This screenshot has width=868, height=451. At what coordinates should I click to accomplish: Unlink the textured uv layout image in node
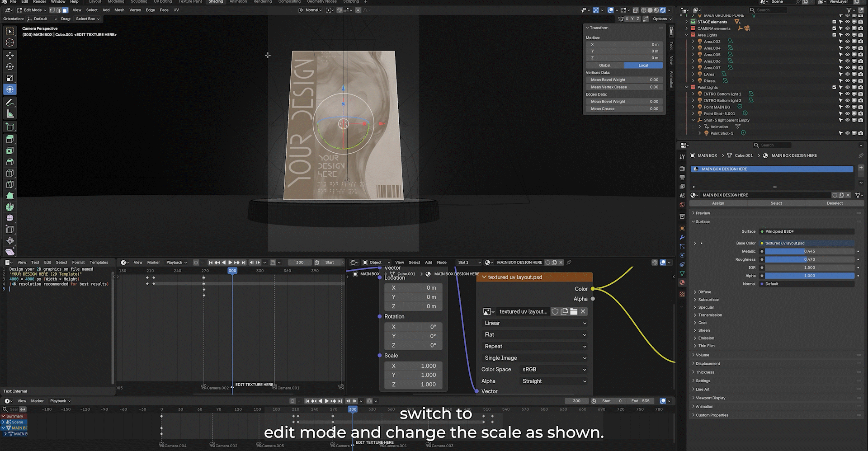(x=583, y=311)
